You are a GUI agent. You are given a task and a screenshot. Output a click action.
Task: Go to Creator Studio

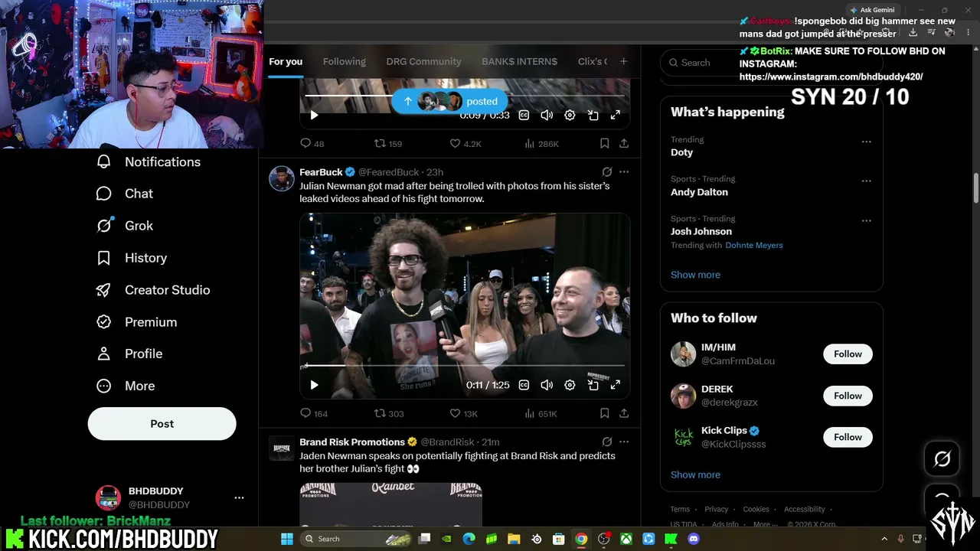click(x=152, y=290)
